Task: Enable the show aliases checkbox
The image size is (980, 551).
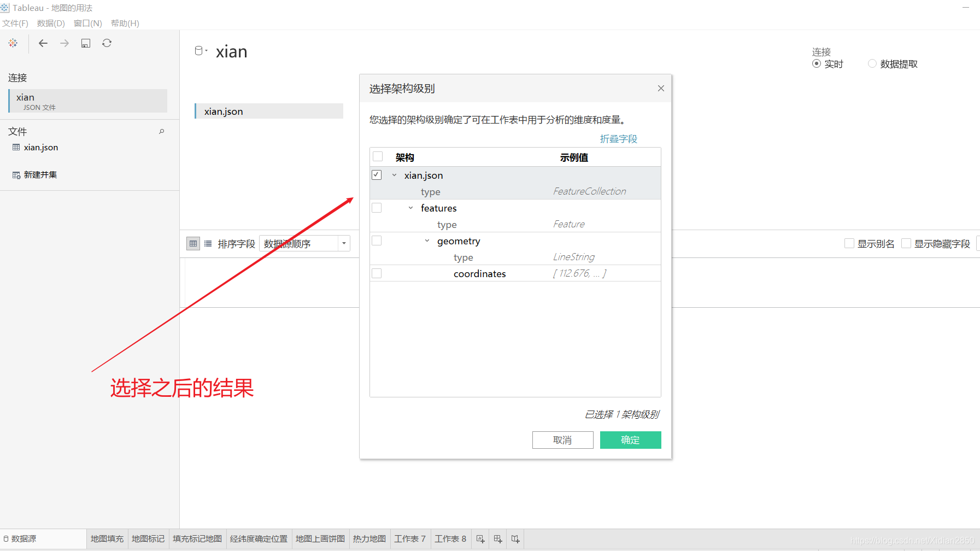Action: (x=849, y=243)
